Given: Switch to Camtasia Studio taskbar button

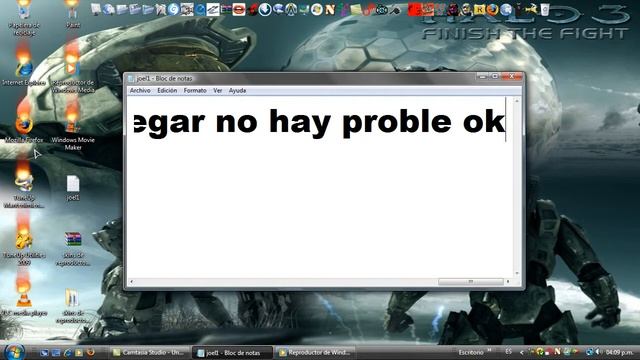Looking at the screenshot, I should 149,352.
